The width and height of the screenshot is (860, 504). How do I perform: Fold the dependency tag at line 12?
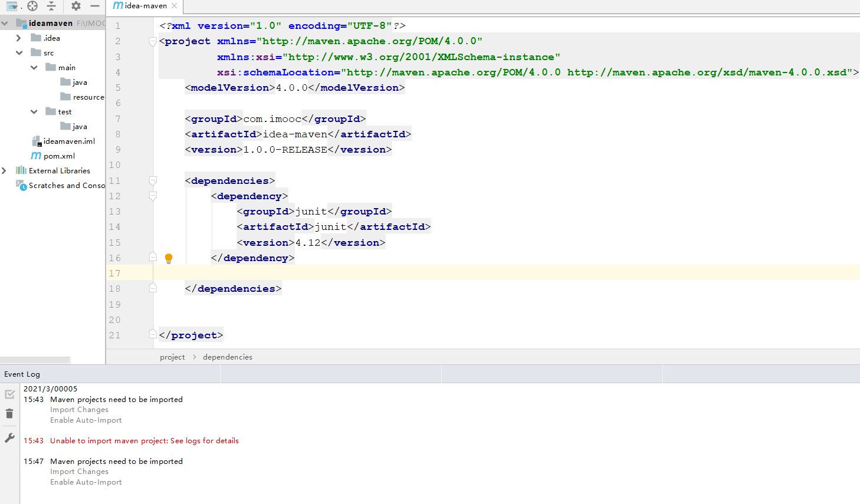(153, 196)
